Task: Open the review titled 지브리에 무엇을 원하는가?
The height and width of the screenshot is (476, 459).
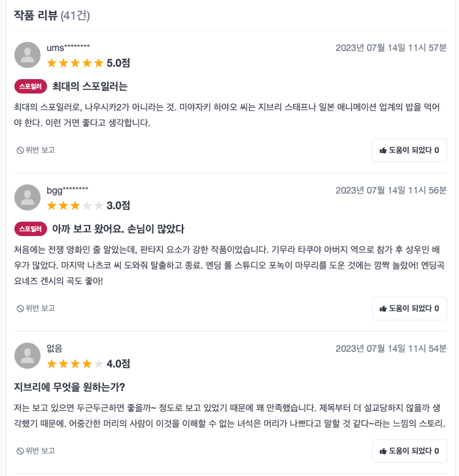Action: (x=69, y=386)
